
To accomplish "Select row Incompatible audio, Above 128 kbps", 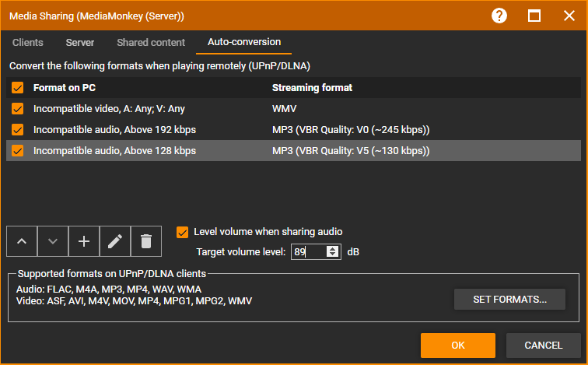I will click(x=294, y=151).
